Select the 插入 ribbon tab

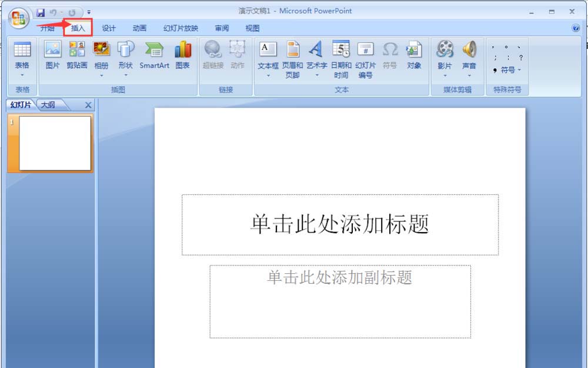point(78,28)
